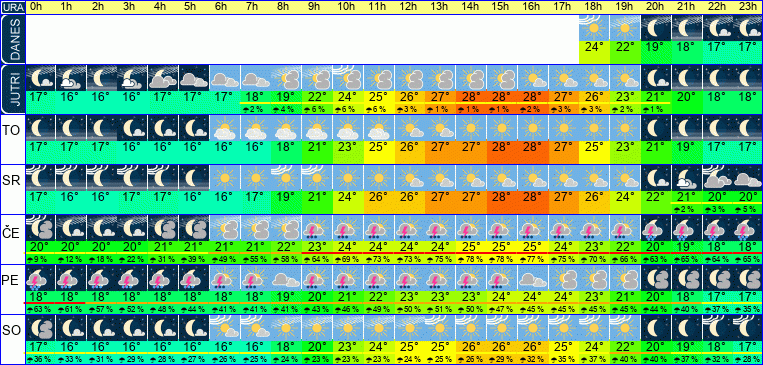Screen dimensions: 763x365
Task: Click the 17° temperature in DANES 23h
Action: click(748, 48)
